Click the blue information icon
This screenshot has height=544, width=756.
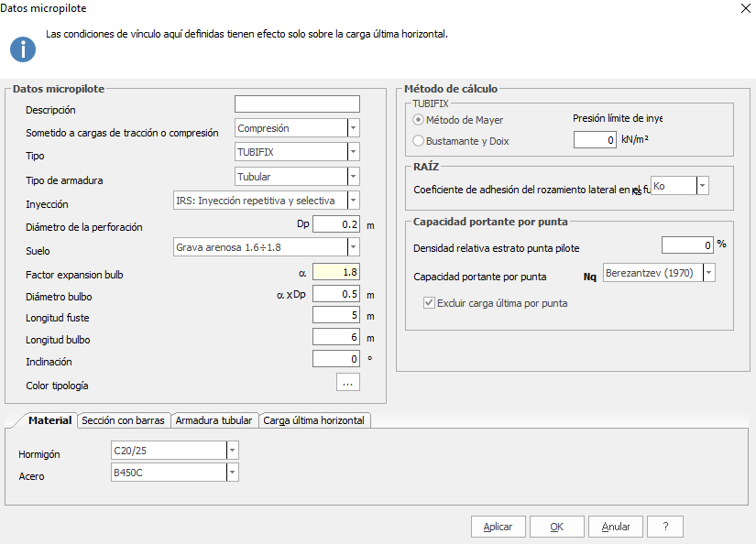click(23, 49)
